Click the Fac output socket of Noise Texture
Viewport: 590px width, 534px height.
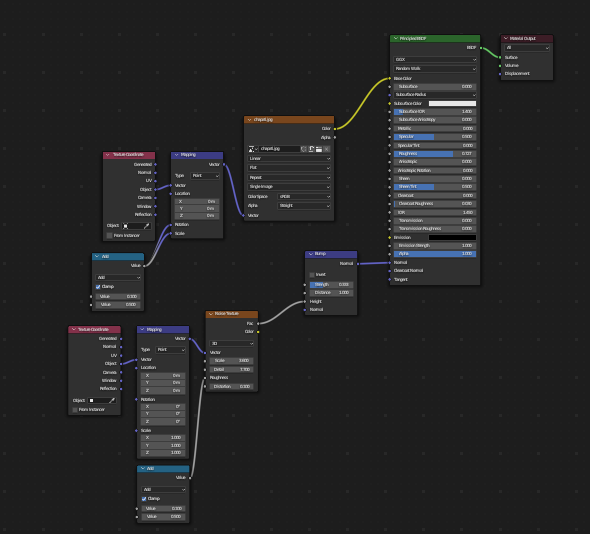(x=258, y=324)
